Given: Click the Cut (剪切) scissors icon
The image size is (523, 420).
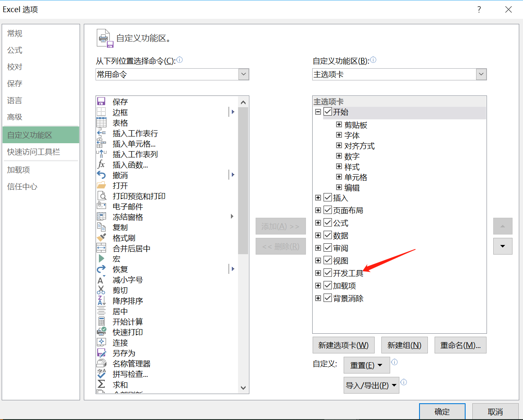Looking at the screenshot, I should (x=101, y=290).
